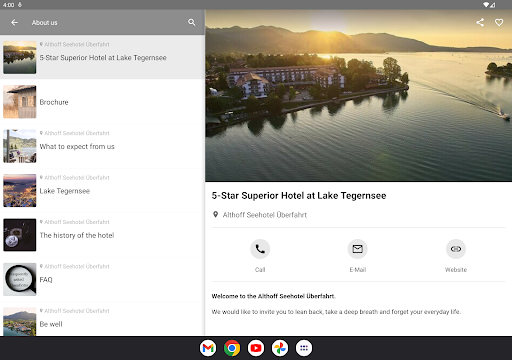The width and height of the screenshot is (512, 360).
Task: Select What to expect from us
Action: coord(102,146)
